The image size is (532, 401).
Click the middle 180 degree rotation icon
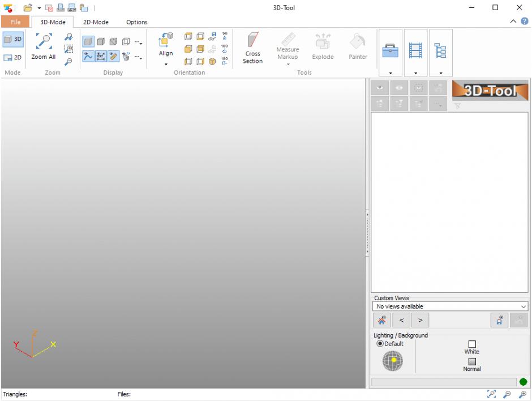(225, 49)
